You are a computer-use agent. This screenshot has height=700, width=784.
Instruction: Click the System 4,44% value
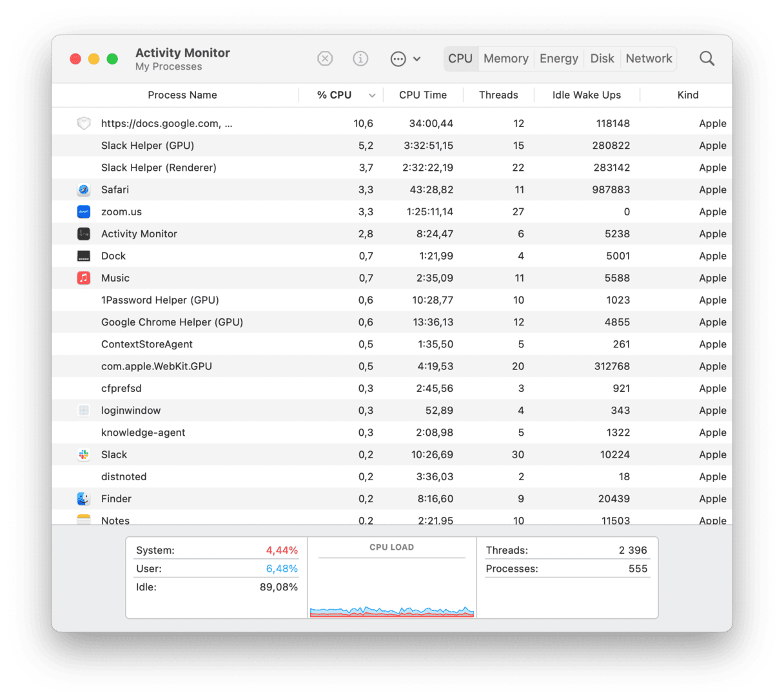tap(282, 550)
